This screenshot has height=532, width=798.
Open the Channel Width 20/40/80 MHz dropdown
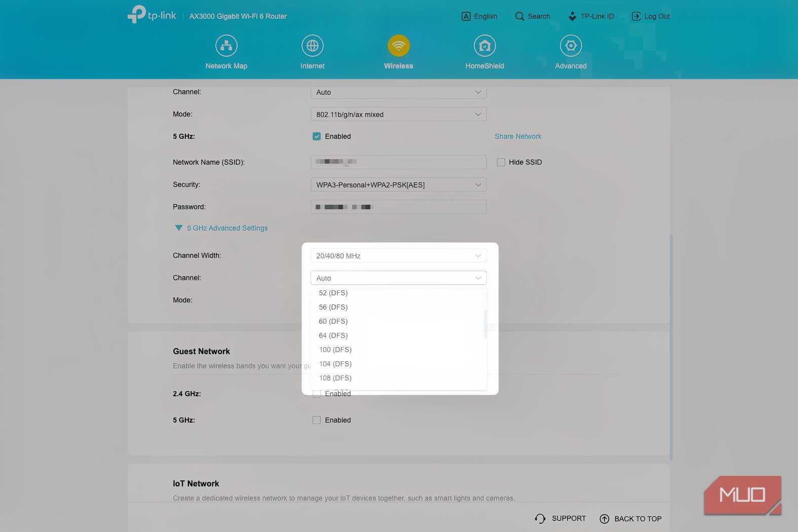(x=399, y=255)
